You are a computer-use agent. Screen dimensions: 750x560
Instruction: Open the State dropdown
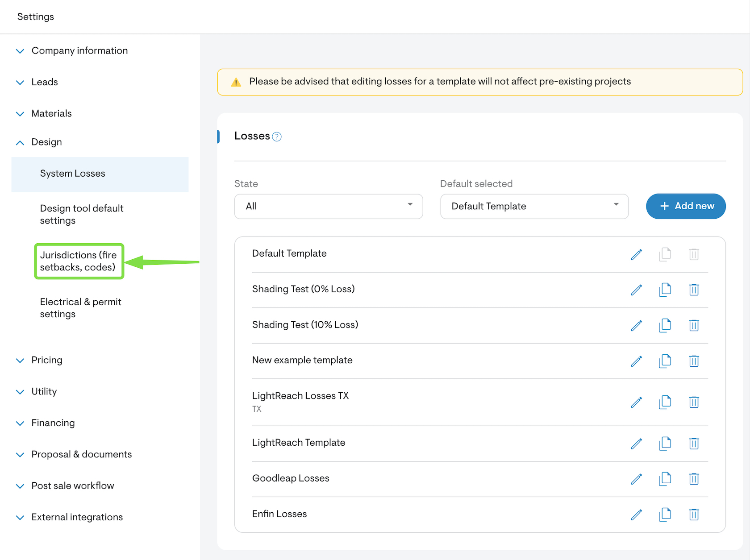[328, 206]
